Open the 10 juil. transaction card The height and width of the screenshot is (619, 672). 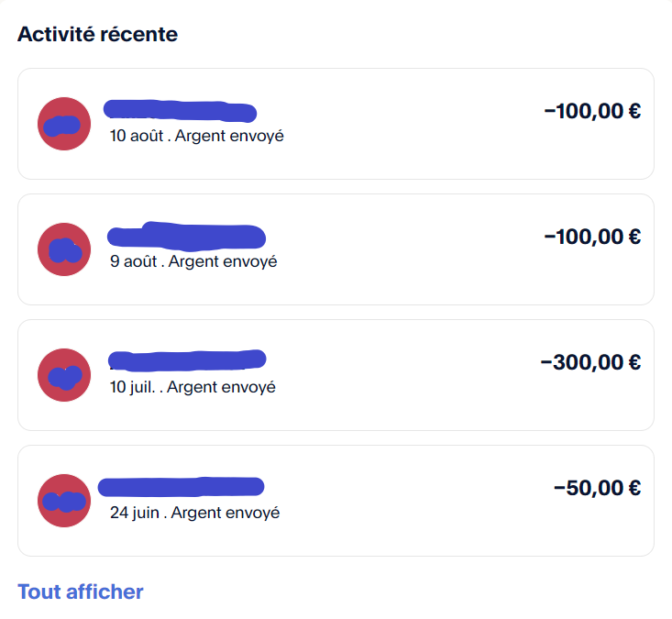click(x=336, y=375)
